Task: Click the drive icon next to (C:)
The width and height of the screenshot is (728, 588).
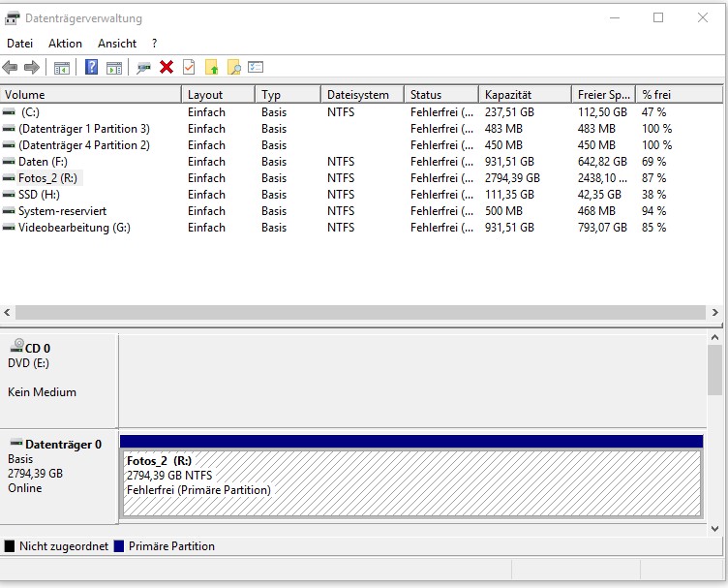Action: point(9,112)
